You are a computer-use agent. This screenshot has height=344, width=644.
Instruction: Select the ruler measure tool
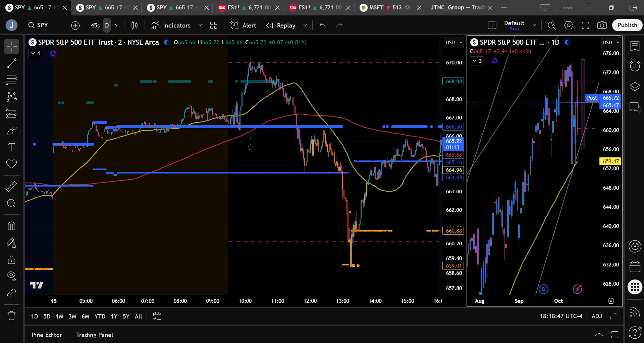click(x=11, y=186)
